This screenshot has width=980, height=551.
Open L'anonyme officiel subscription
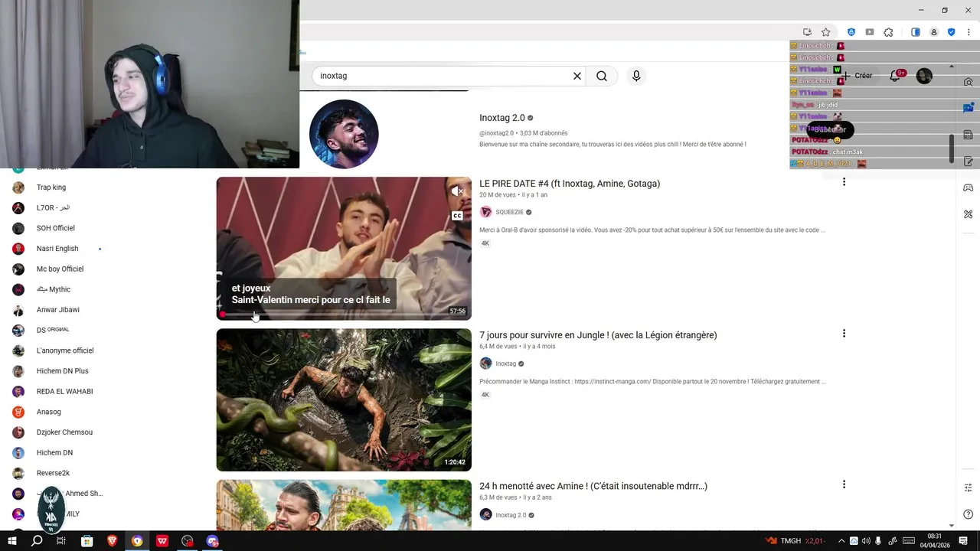tap(65, 350)
